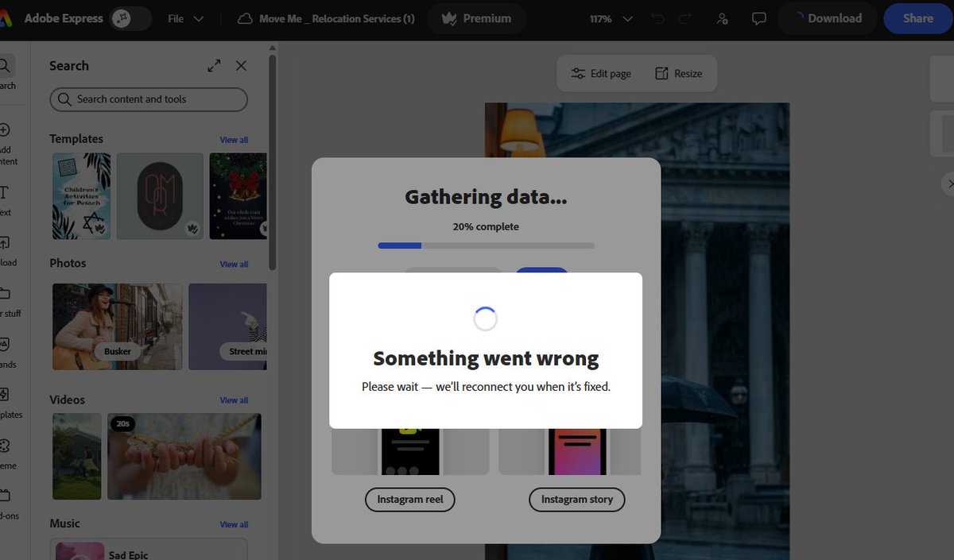This screenshot has height=560, width=954.
Task: Click the Gathering data progress bar
Action: point(486,245)
